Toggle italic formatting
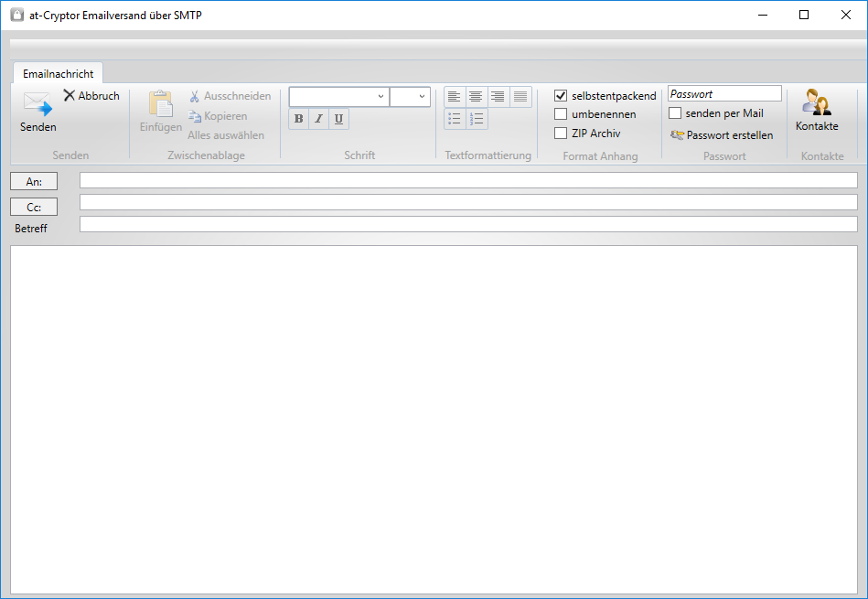The height and width of the screenshot is (599, 868). [318, 119]
